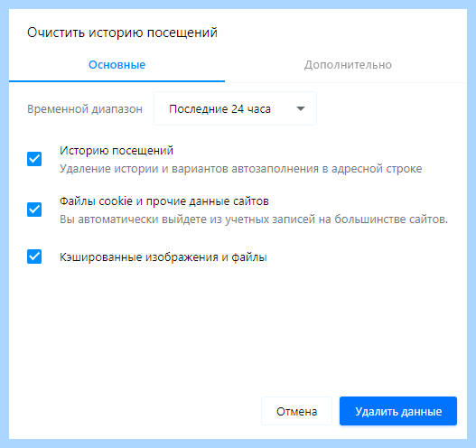Image resolution: width=476 pixels, height=448 pixels.
Task: Click the Удалить данные button
Action: click(398, 411)
